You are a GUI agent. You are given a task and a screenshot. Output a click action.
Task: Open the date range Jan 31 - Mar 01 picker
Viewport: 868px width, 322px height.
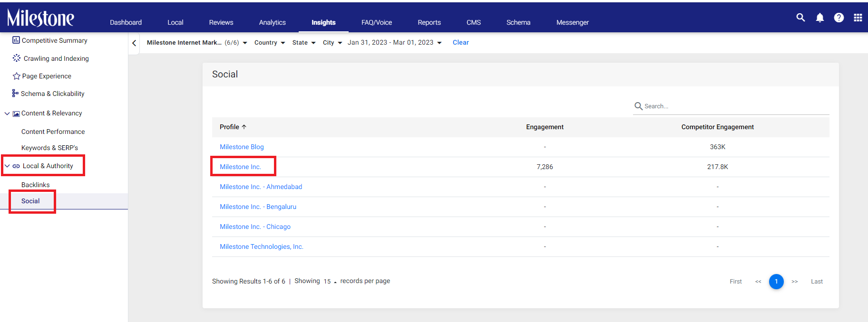pos(395,43)
